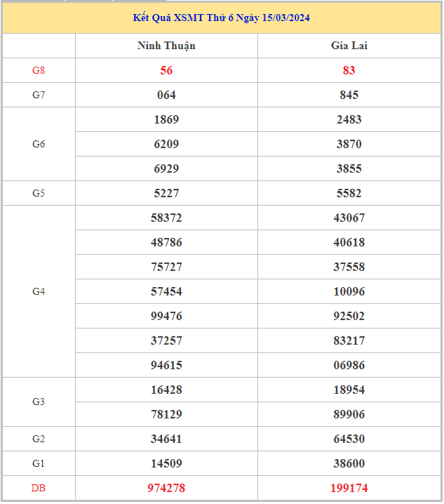Select the Ninh Thuận column header
The height and width of the screenshot is (504, 444).
[x=166, y=46]
